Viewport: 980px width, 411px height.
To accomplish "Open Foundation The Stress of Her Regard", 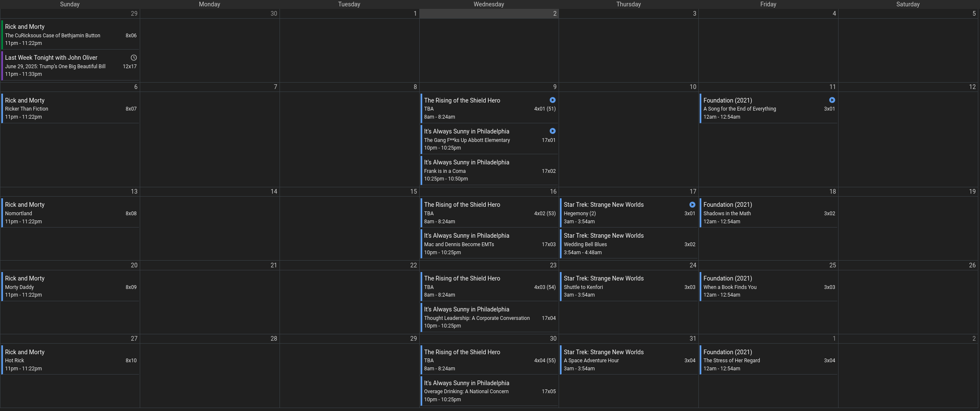I will (769, 360).
